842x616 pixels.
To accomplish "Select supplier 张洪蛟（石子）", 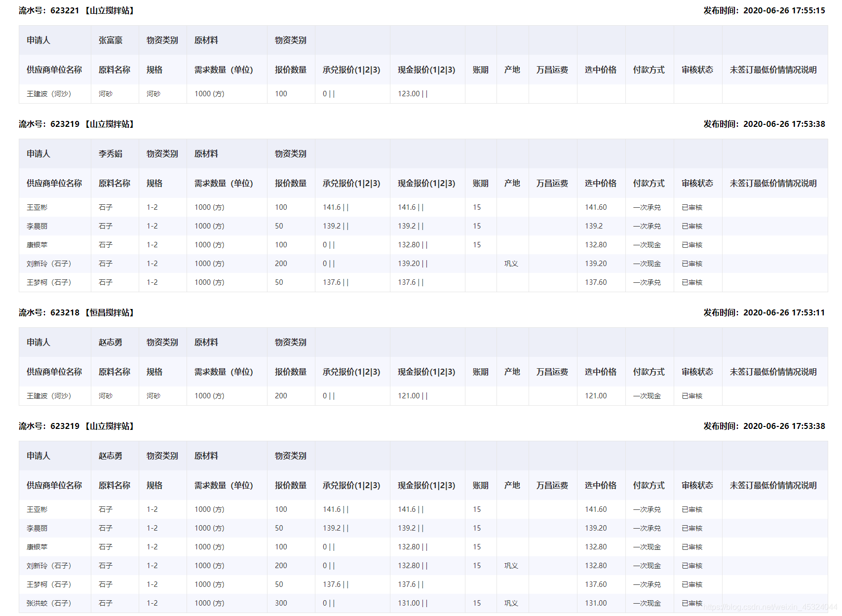I will pyautogui.click(x=49, y=603).
